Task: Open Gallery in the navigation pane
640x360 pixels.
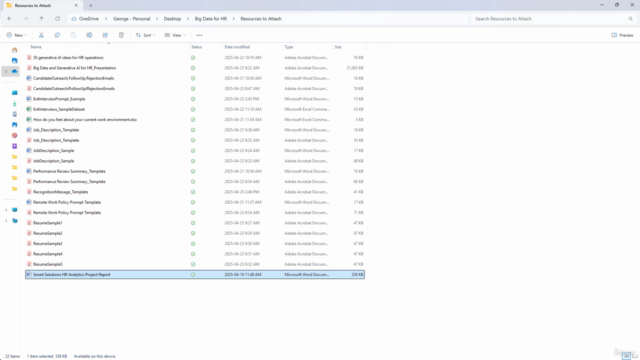Action: point(15,60)
